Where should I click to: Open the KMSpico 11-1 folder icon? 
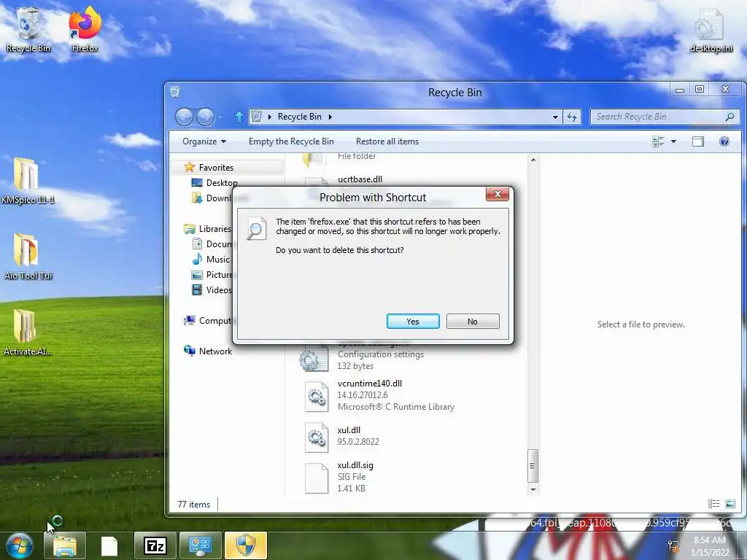(x=28, y=181)
